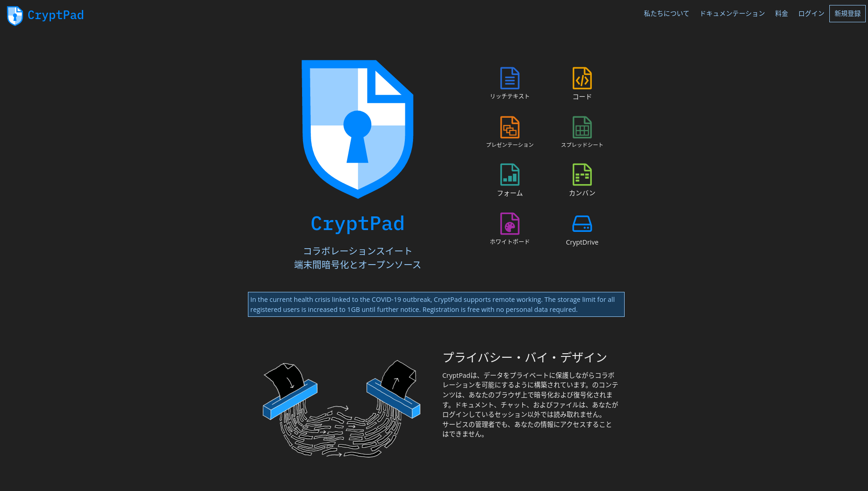Open the Kanban (カンバン) board icon
The image size is (868, 491).
582,175
